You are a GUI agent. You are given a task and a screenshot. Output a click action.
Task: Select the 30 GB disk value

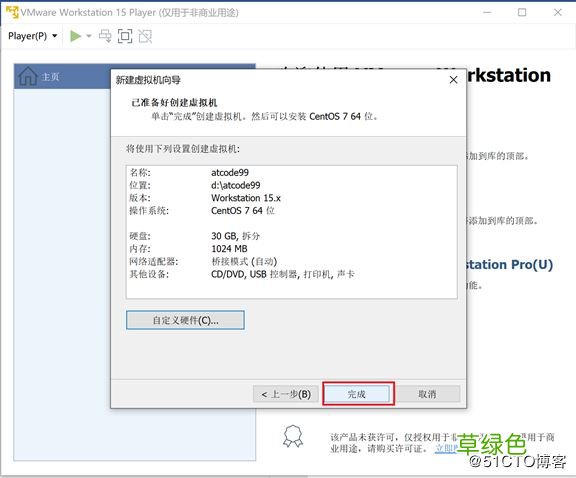tap(235, 236)
